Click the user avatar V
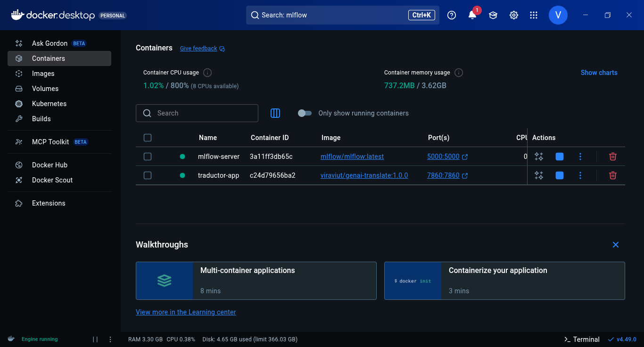 point(558,15)
